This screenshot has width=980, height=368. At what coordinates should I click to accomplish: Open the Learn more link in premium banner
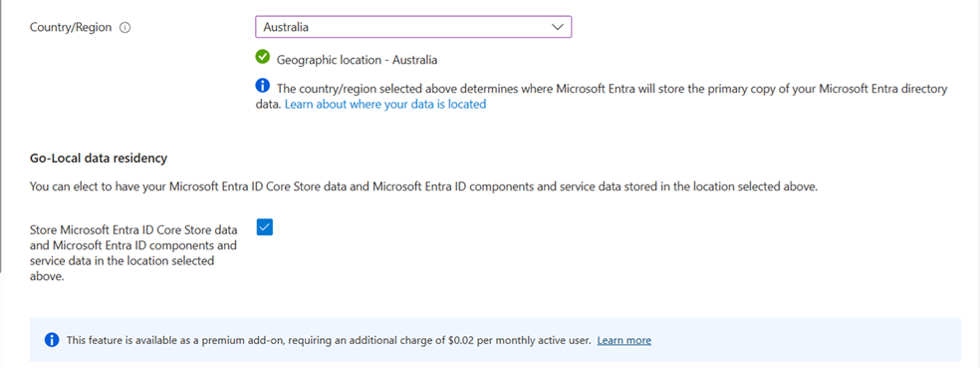tap(623, 340)
